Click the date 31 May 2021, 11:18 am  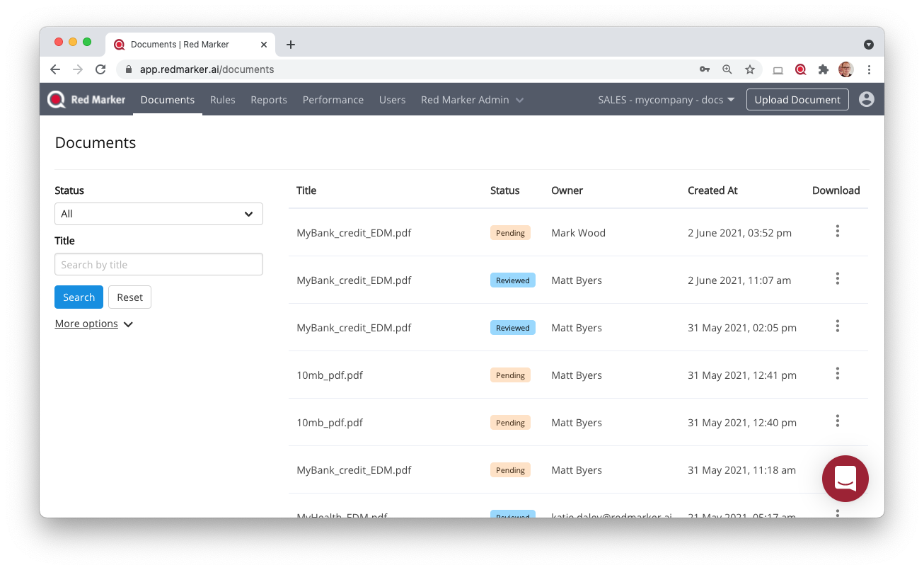click(741, 470)
